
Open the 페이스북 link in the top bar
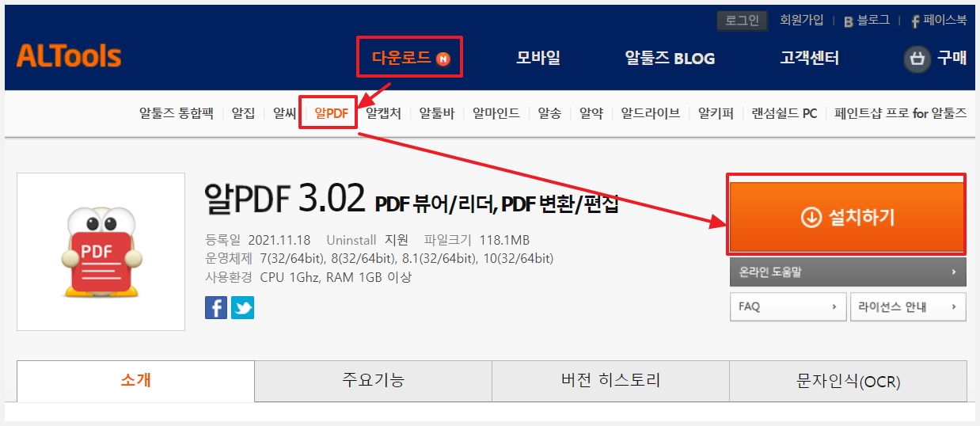(x=939, y=21)
